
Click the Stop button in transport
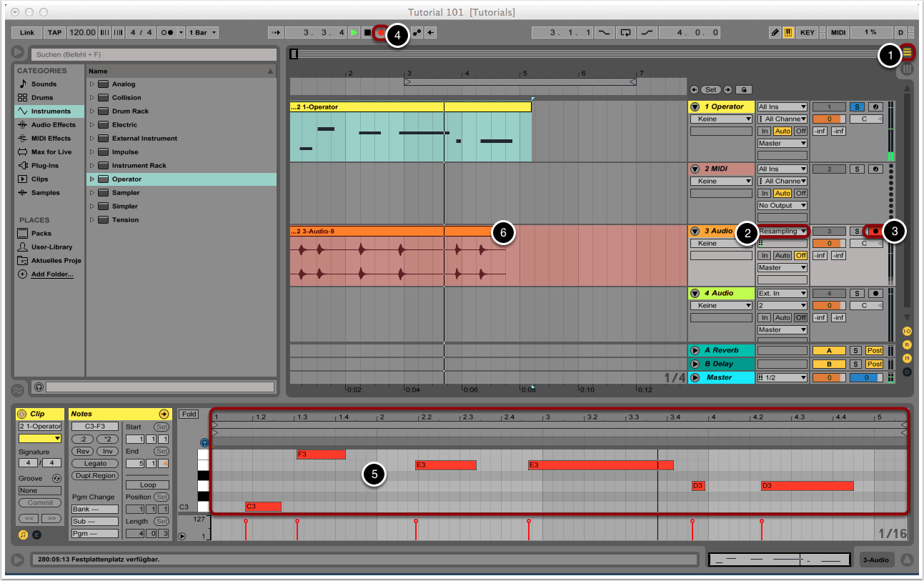coord(367,33)
